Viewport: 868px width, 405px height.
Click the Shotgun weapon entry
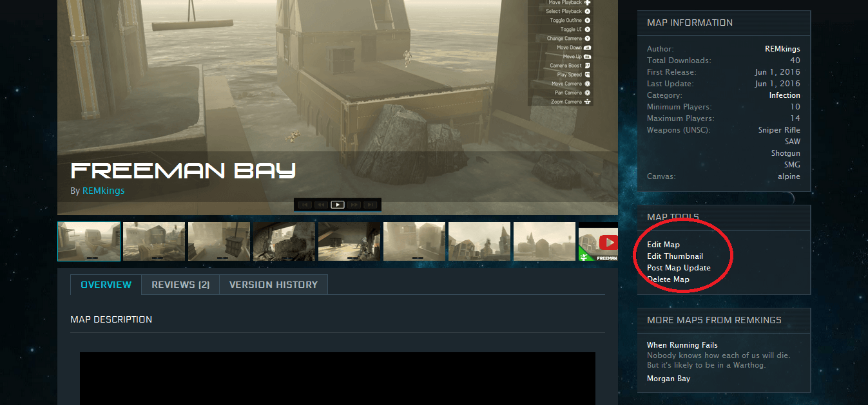click(x=786, y=153)
